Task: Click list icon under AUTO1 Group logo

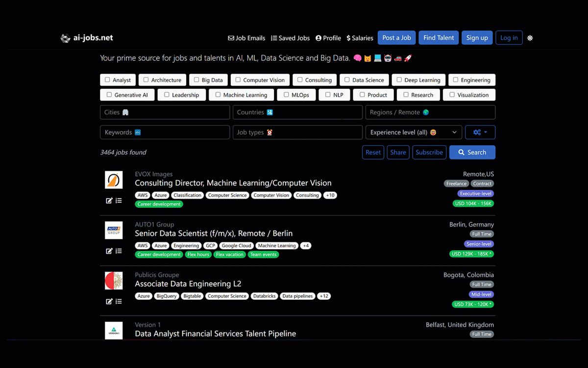Action: coord(119,251)
